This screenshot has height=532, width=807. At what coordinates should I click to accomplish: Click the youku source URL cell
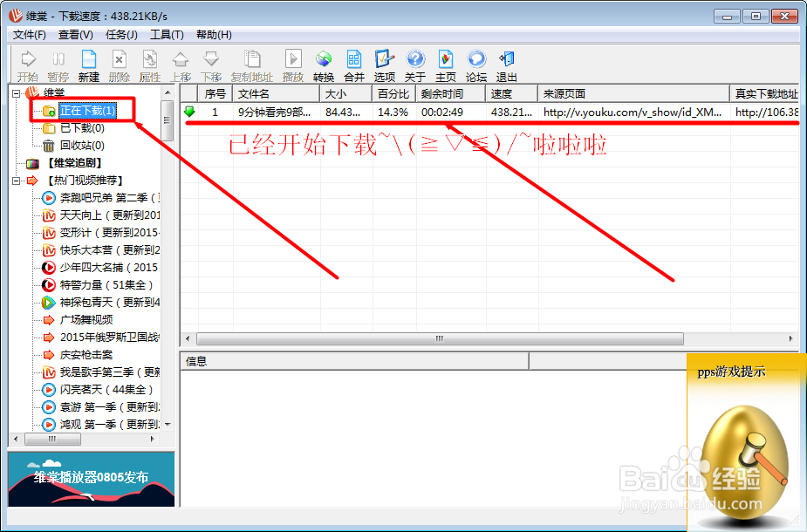[633, 113]
